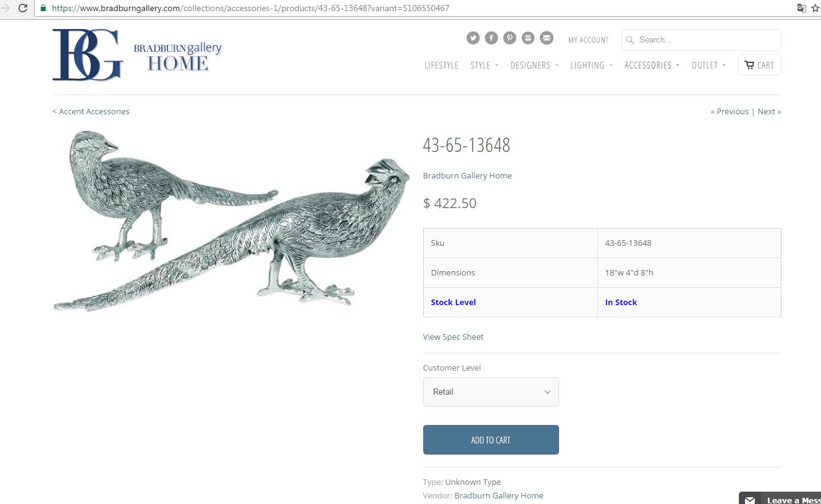
Task: Add the item to cart
Action: pos(490,440)
